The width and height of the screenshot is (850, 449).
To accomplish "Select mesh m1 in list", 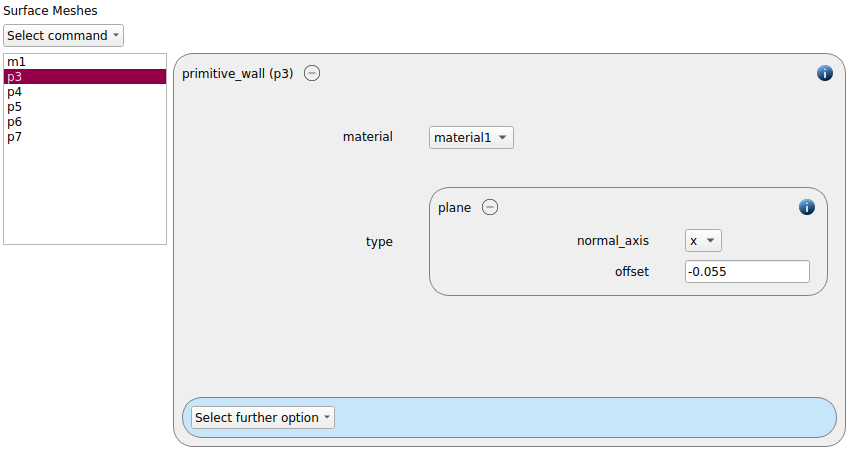I will (85, 62).
